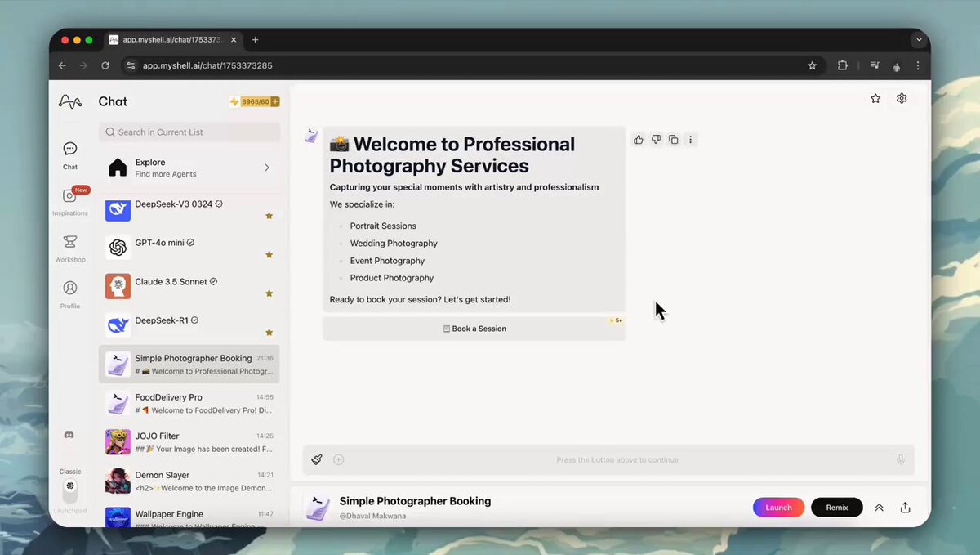Open the Claude 3.5 Sonnet chat

pyautogui.click(x=189, y=287)
